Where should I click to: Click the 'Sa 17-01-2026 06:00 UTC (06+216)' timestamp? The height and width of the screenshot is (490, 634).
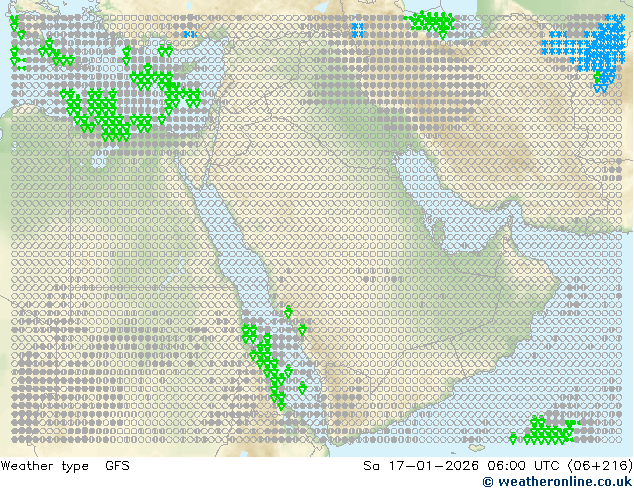pyautogui.click(x=498, y=466)
